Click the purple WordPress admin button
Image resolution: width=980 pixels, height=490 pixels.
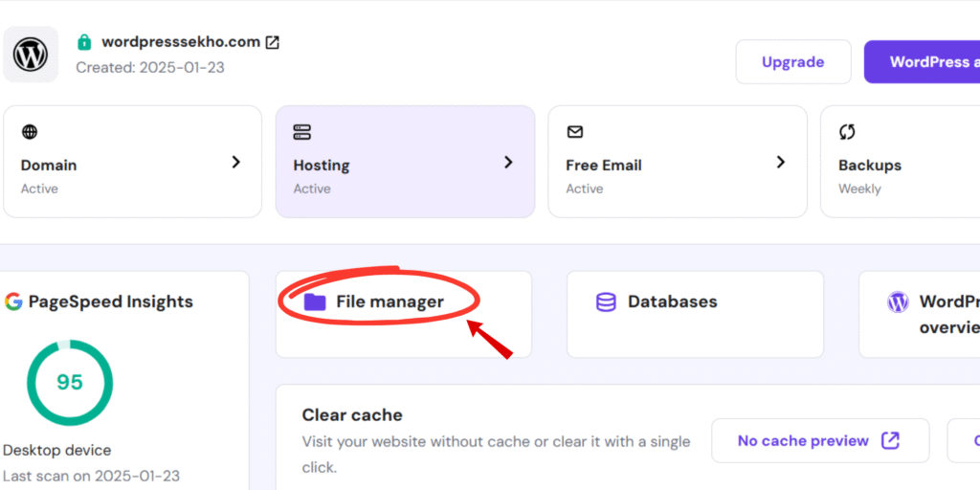922,62
